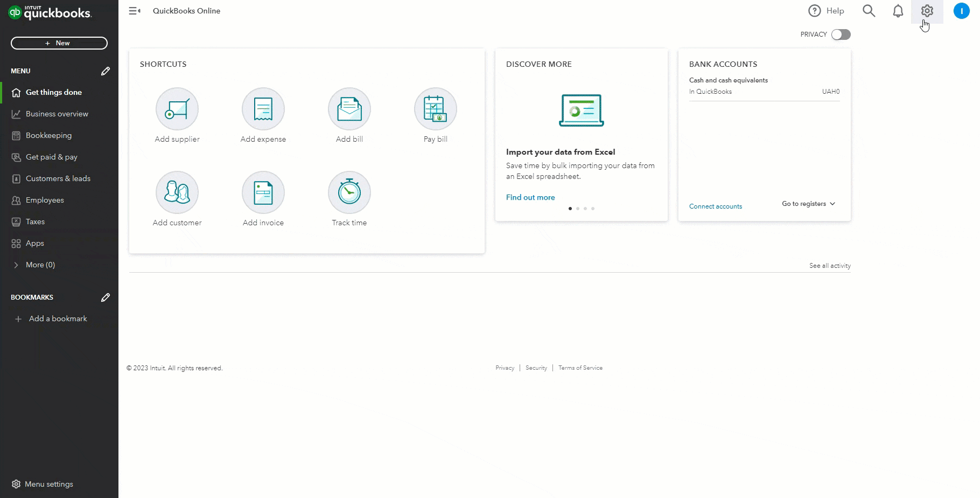Click the Add invoice shortcut icon
Viewport: 980px width, 498px height.
click(x=263, y=192)
